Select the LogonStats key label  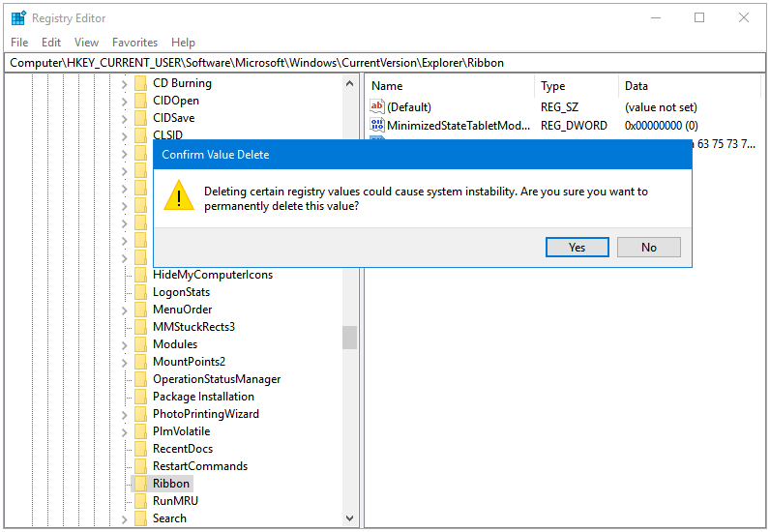click(181, 292)
